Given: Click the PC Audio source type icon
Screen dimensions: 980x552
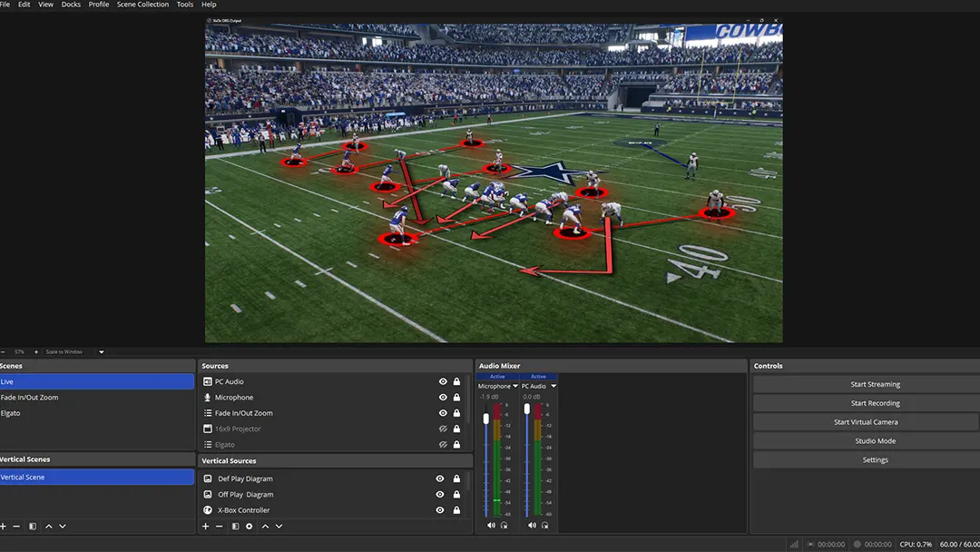Looking at the screenshot, I should pyautogui.click(x=208, y=381).
